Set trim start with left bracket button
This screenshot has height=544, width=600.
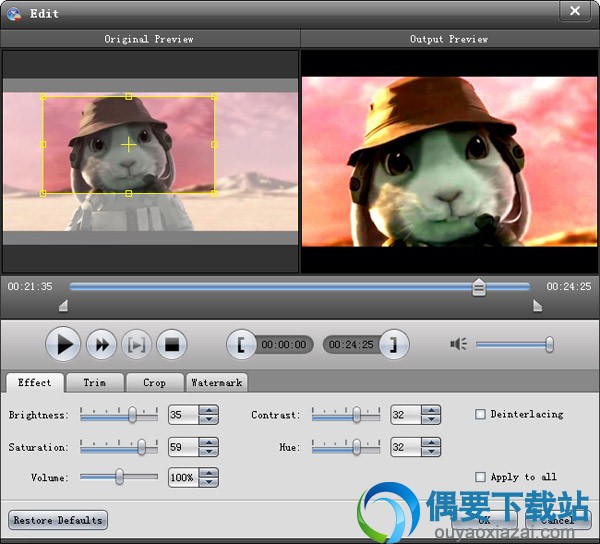point(241,344)
